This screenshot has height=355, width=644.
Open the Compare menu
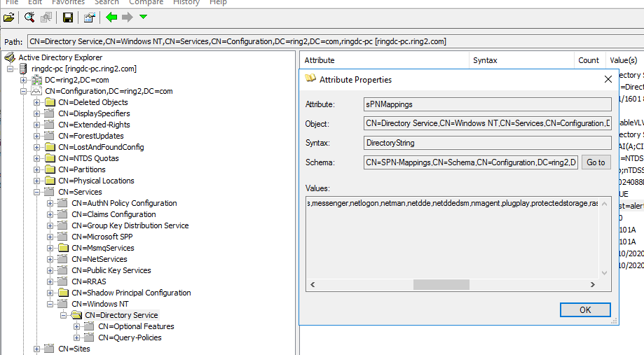coord(146,3)
